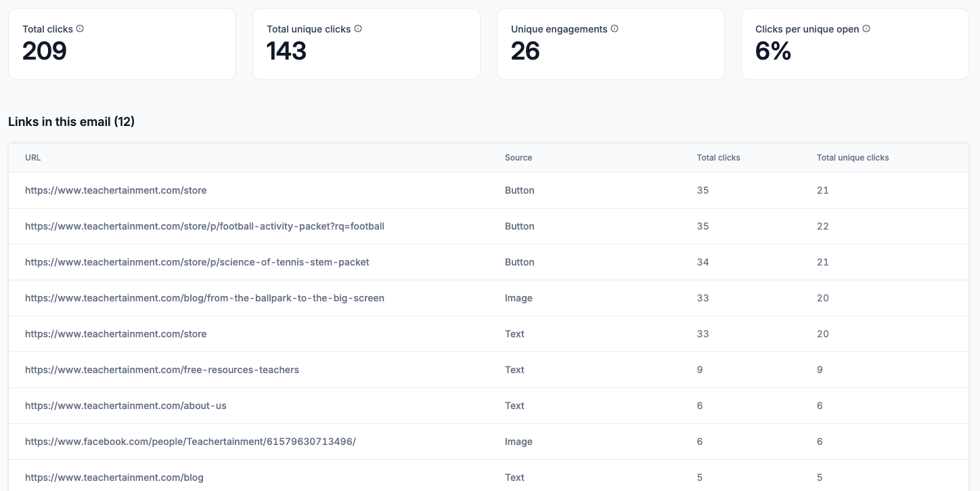Open the football-activity-packet store URL
980x491 pixels.
(x=204, y=226)
